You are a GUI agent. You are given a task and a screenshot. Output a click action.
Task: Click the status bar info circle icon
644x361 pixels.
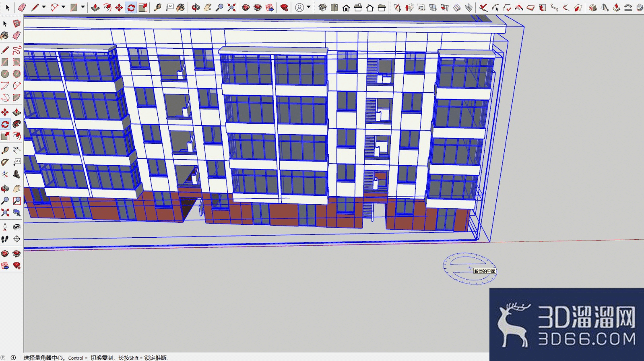pos(13,357)
